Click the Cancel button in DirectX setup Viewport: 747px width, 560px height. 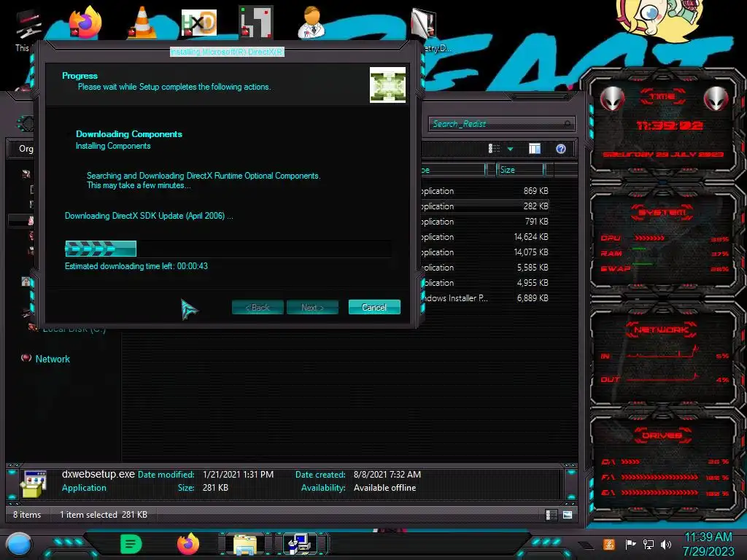(374, 307)
